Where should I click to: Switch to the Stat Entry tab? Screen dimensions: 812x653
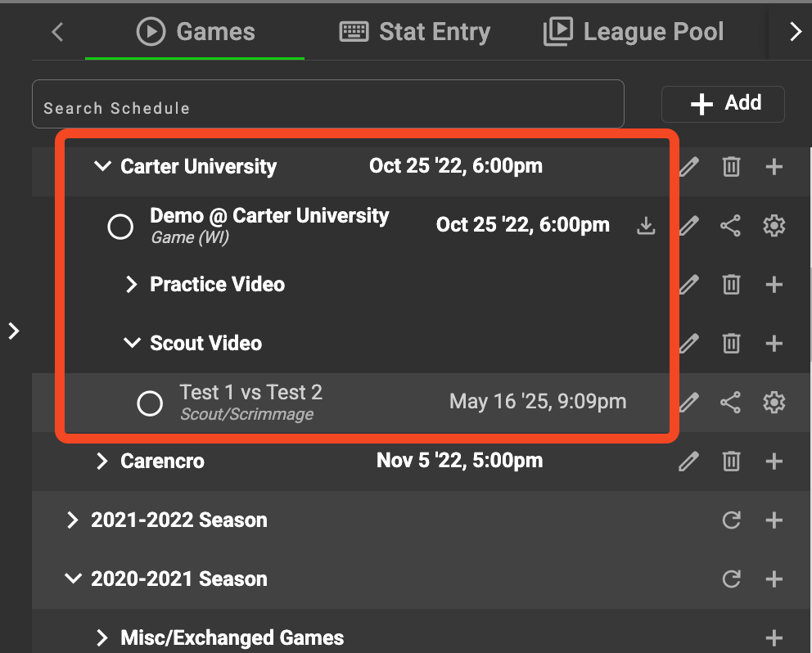coord(415,32)
